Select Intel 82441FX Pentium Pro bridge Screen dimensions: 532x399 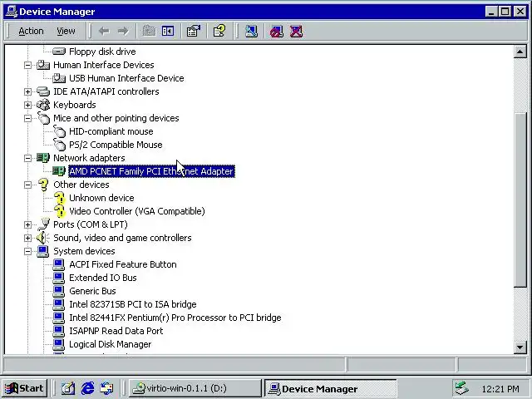[175, 318]
